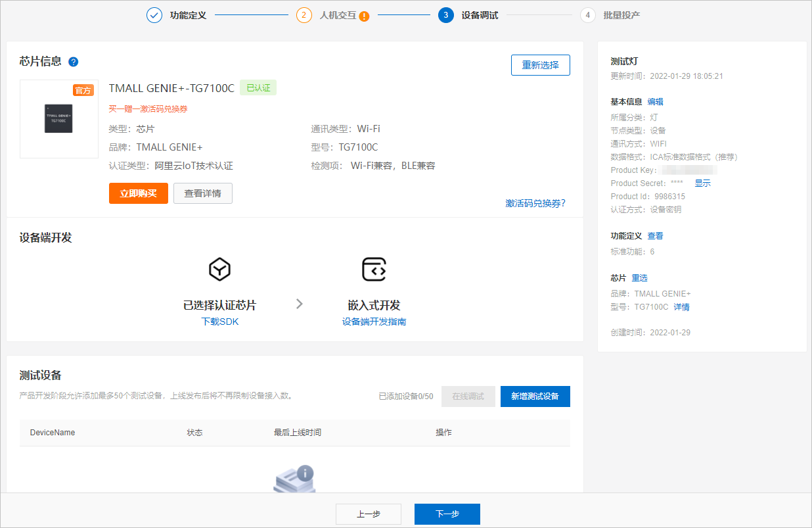Click the orange 立即购买 button
This screenshot has height=528, width=812.
pos(139,193)
